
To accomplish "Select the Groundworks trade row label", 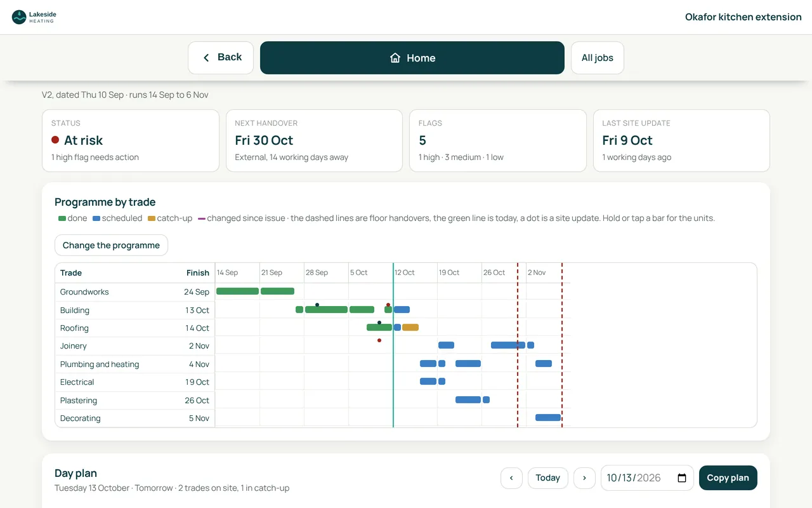I will click(84, 292).
